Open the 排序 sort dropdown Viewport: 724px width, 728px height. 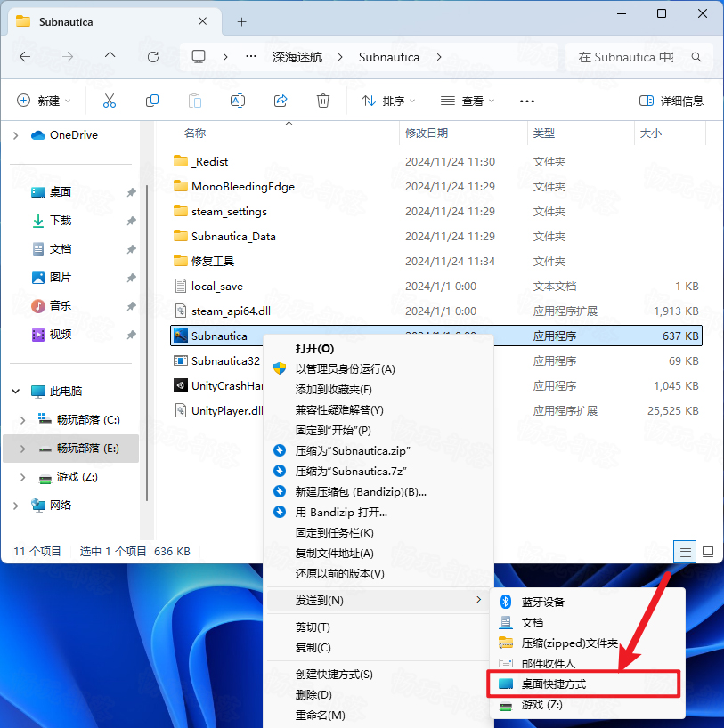[x=388, y=101]
